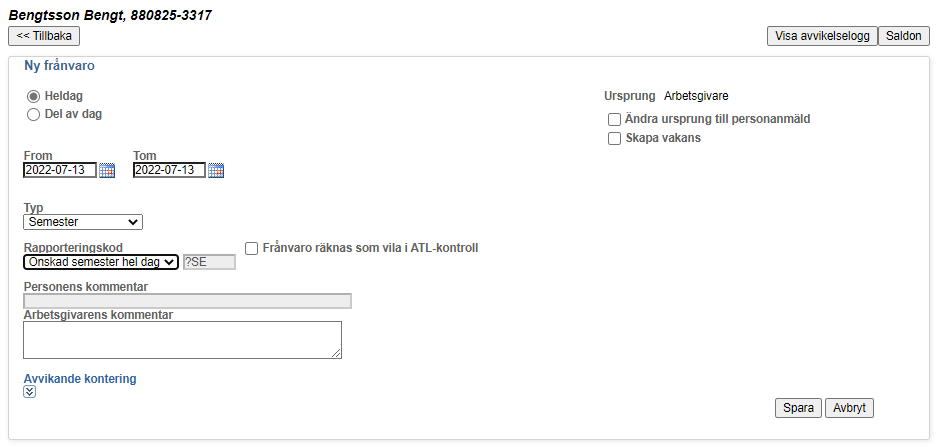Select the Del av dag option
Viewport: 944px width, 447px height.
point(34,114)
